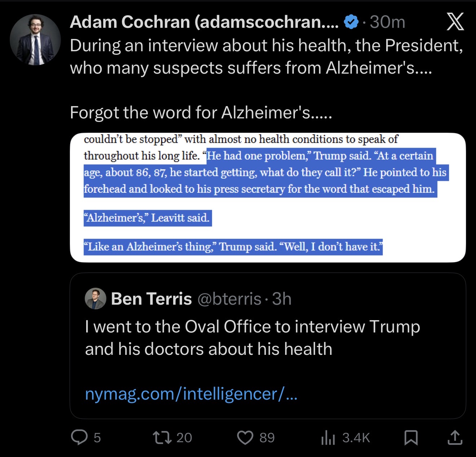Open Adam Cochran's profile picture

(35, 40)
